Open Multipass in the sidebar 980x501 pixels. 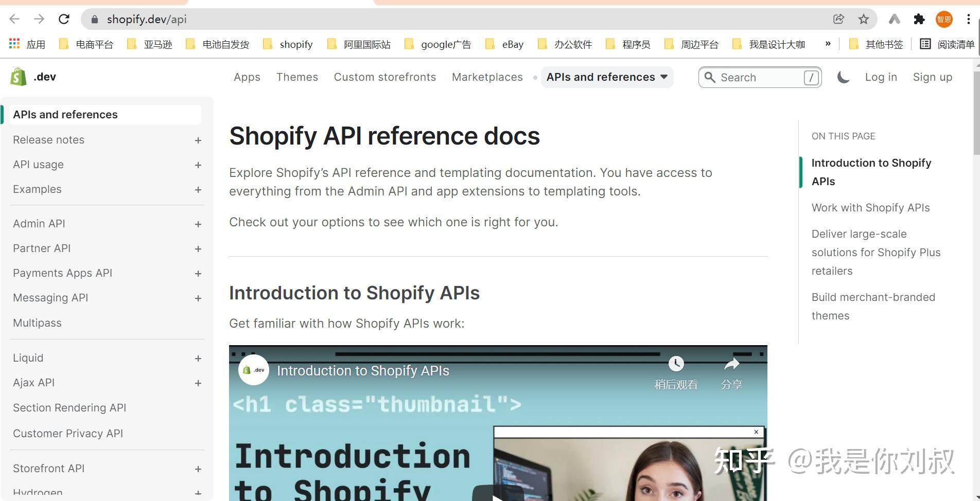point(37,323)
